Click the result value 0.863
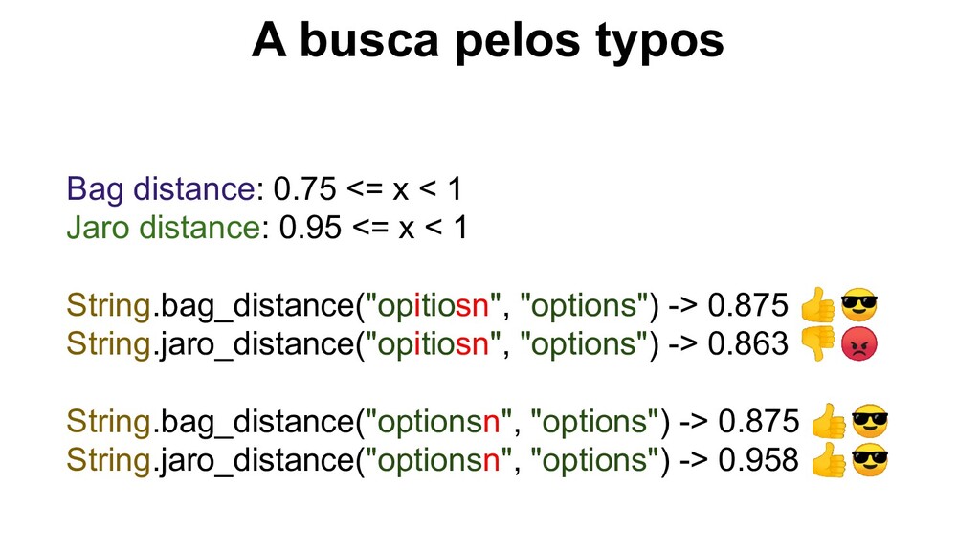980x551 pixels. [x=747, y=344]
